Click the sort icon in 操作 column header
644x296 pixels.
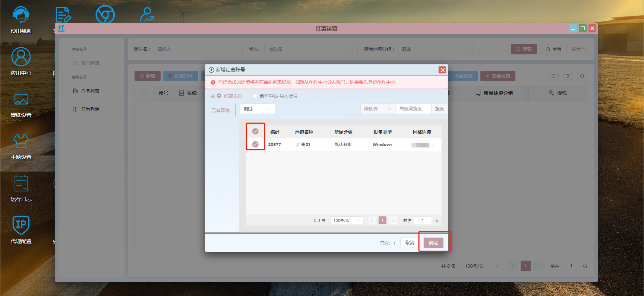tap(552, 93)
